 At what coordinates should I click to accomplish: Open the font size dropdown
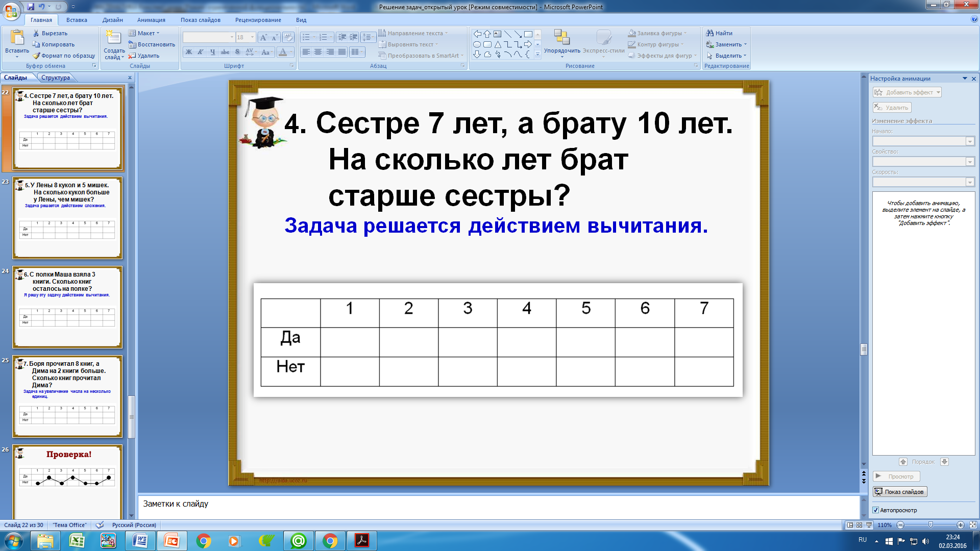click(252, 37)
